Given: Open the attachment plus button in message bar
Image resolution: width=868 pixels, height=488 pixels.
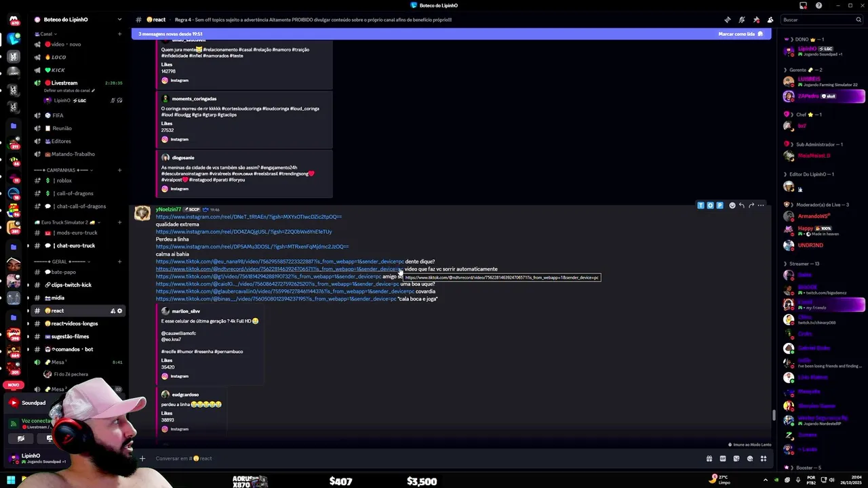Looking at the screenshot, I should (x=142, y=458).
